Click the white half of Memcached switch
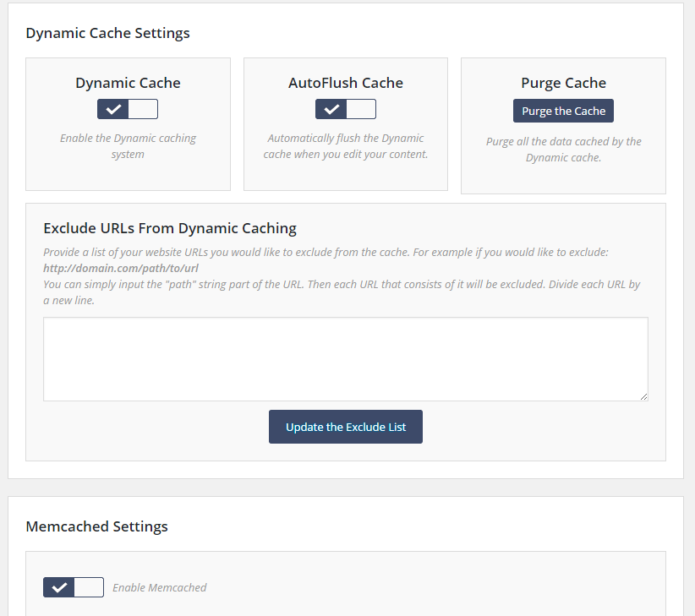This screenshot has width=695, height=616. pos(89,587)
